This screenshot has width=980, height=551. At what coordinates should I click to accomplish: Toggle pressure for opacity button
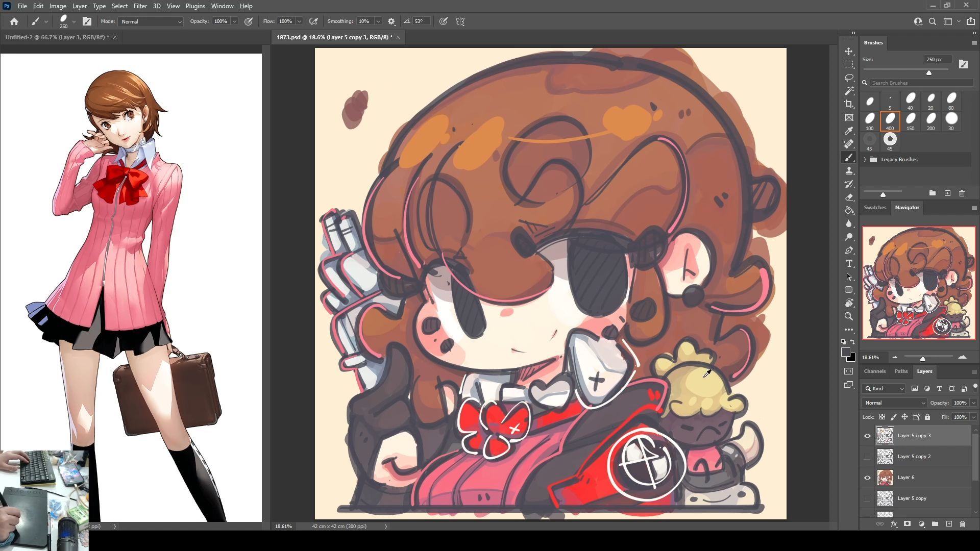point(249,21)
